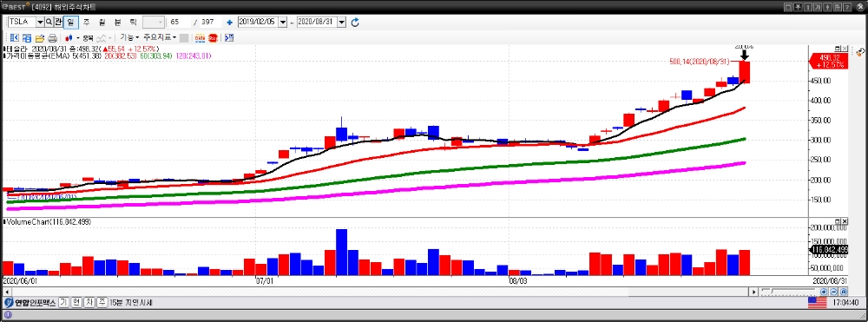Open the 기능 menu
Screen dimensions: 868x322
coord(129,37)
